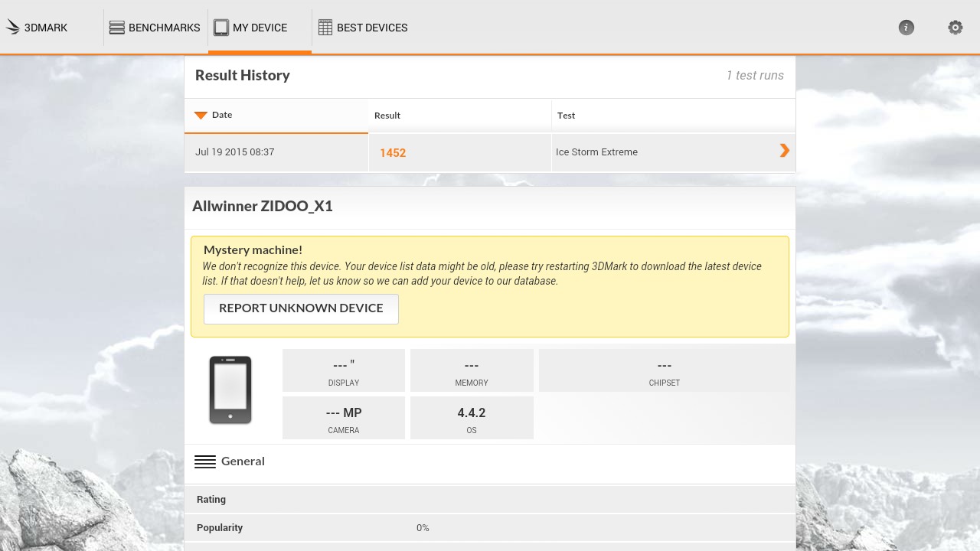Image resolution: width=980 pixels, height=551 pixels.
Task: Click the Popularity row
Action: (490, 528)
